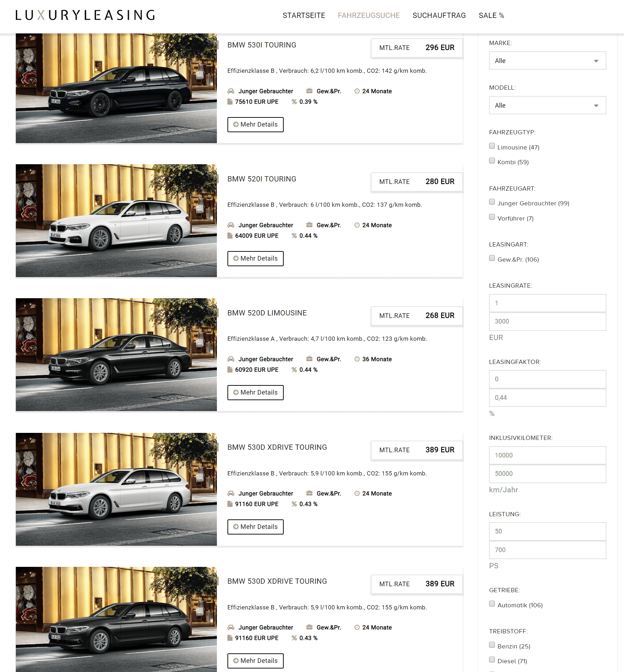Enable Junger Gebrauchter (99) filter

[492, 202]
